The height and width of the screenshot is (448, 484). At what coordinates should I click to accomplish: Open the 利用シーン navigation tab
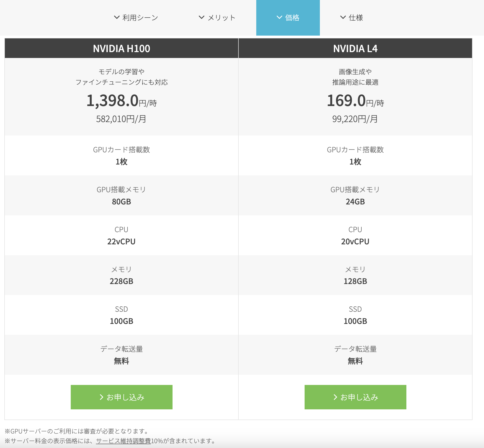tap(136, 18)
